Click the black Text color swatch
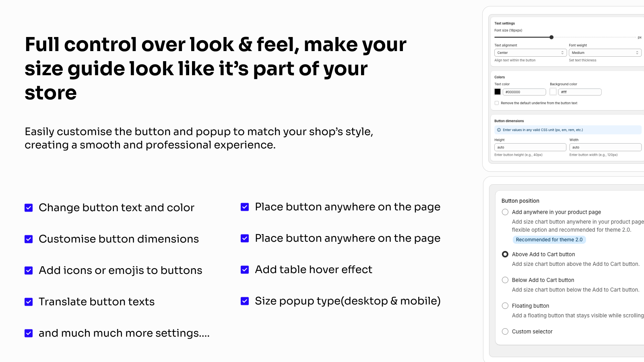The height and width of the screenshot is (362, 644). tap(497, 92)
